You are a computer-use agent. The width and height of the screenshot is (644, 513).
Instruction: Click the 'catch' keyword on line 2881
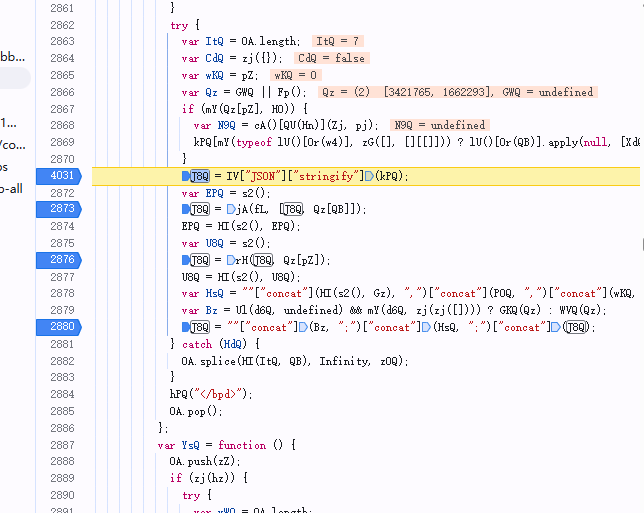point(197,344)
